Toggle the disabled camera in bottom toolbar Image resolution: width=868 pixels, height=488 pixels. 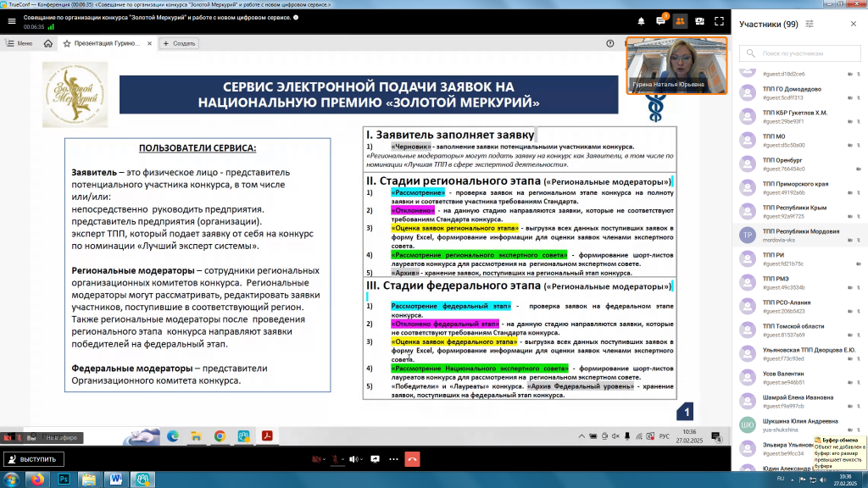point(315,458)
